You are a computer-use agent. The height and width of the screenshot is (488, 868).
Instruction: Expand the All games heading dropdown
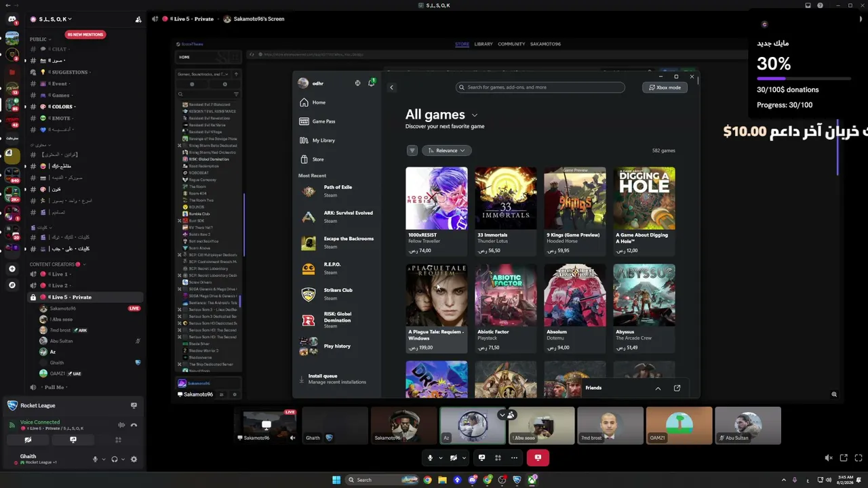pos(475,115)
